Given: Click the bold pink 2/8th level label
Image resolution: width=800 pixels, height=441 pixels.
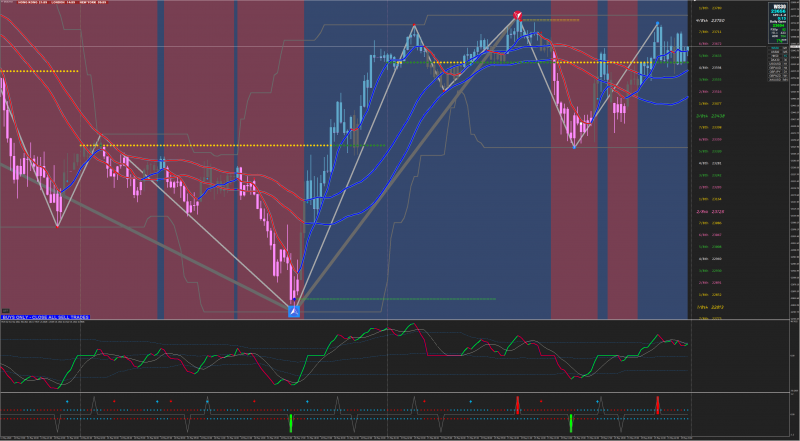Looking at the screenshot, I should 710,211.
